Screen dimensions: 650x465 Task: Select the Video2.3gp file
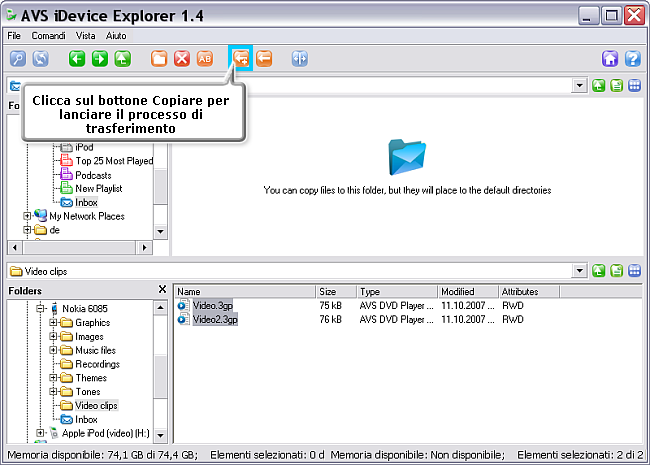[x=215, y=320]
